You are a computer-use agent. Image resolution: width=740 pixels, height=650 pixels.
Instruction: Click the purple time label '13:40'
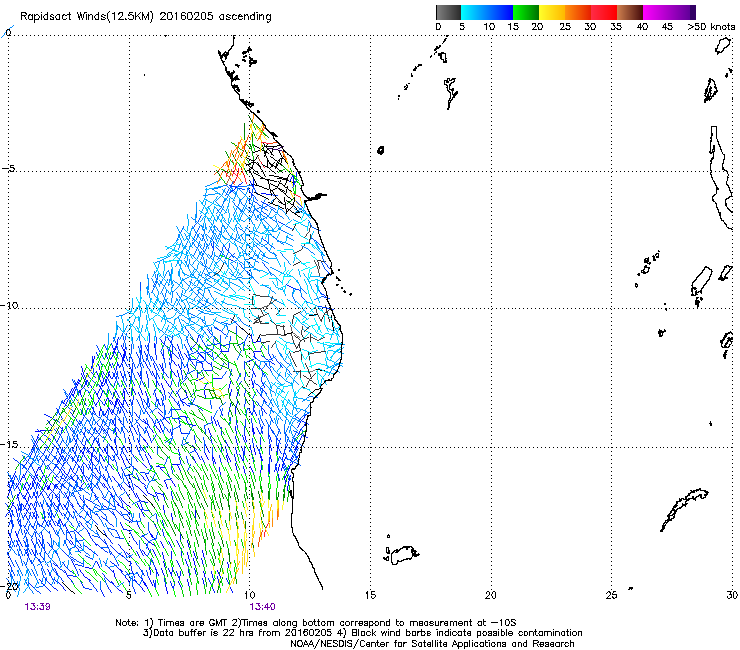tap(262, 607)
